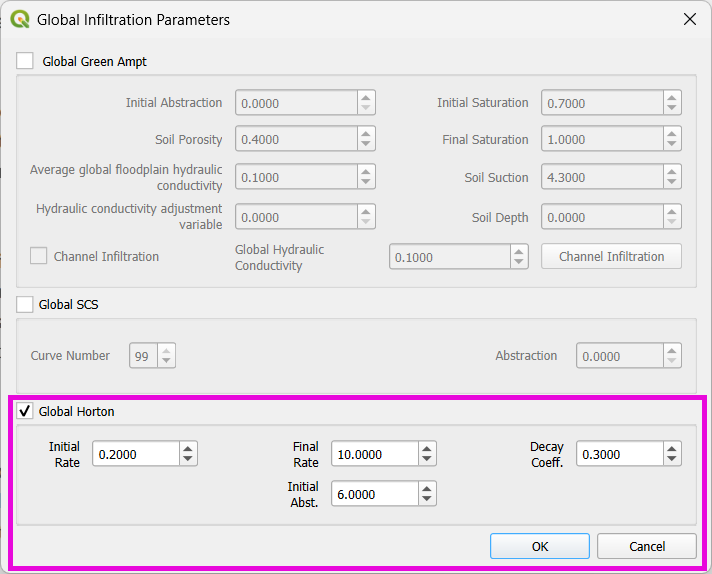
Task: Decrease Initial Rate with down arrow
Action: click(x=188, y=459)
